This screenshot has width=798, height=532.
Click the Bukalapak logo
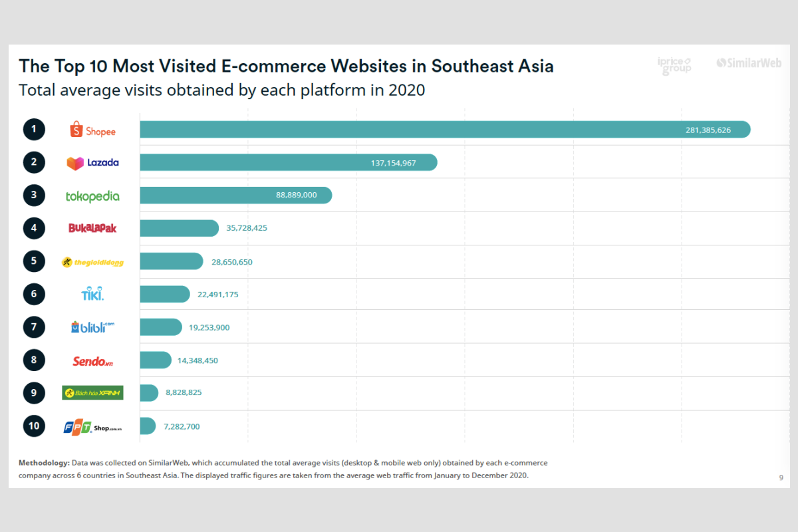point(92,228)
